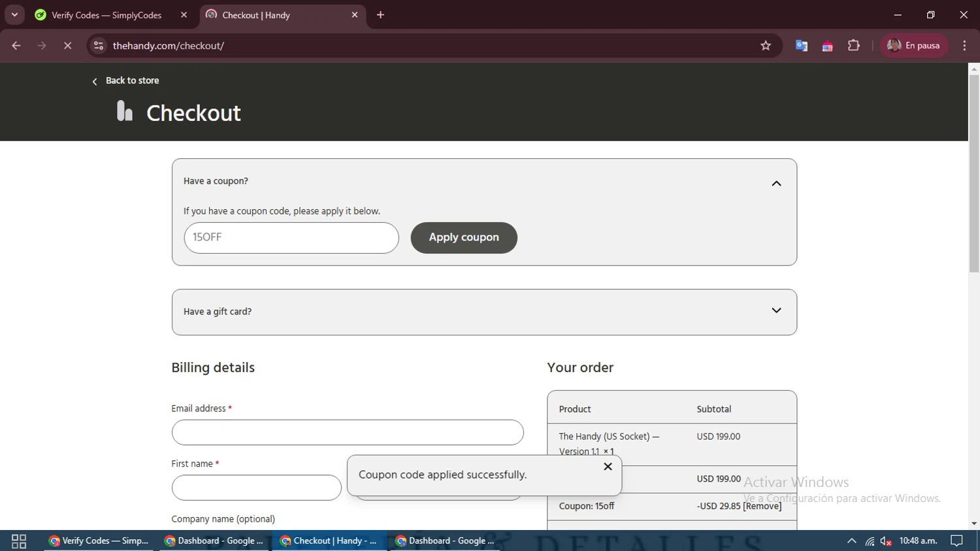Screen dimensions: 980x551
Task: Click into the Email address field
Action: (348, 433)
